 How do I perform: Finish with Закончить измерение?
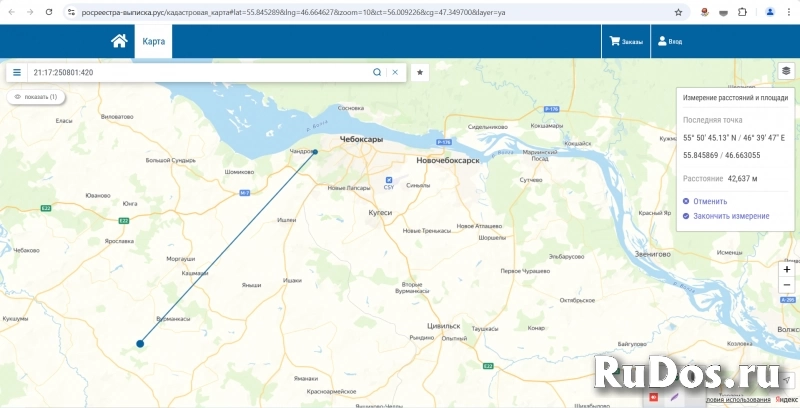[726, 216]
